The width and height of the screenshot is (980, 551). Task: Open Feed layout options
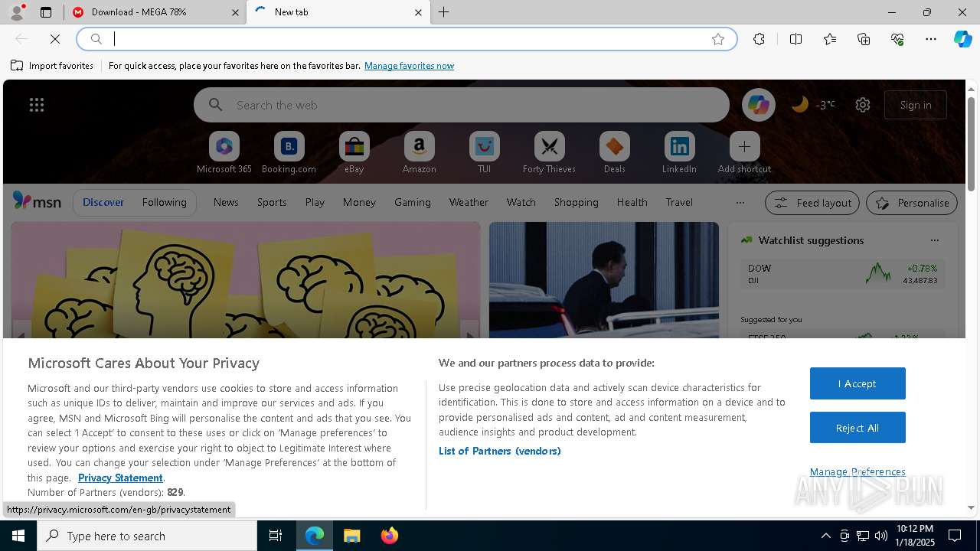tap(812, 203)
